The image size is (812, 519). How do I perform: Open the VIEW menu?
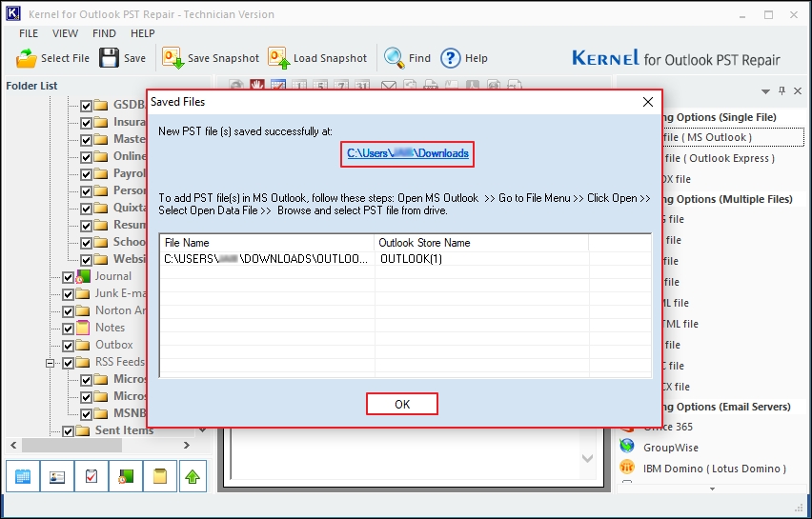point(65,33)
